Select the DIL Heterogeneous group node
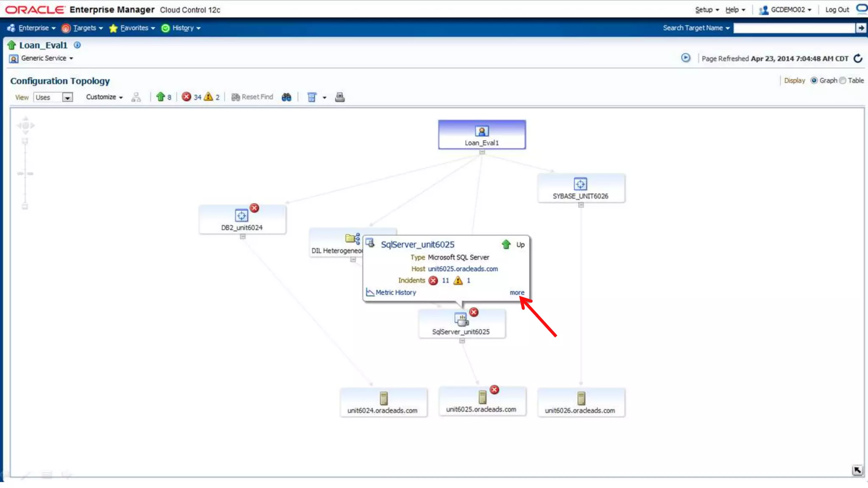The image size is (868, 488). [x=337, y=242]
